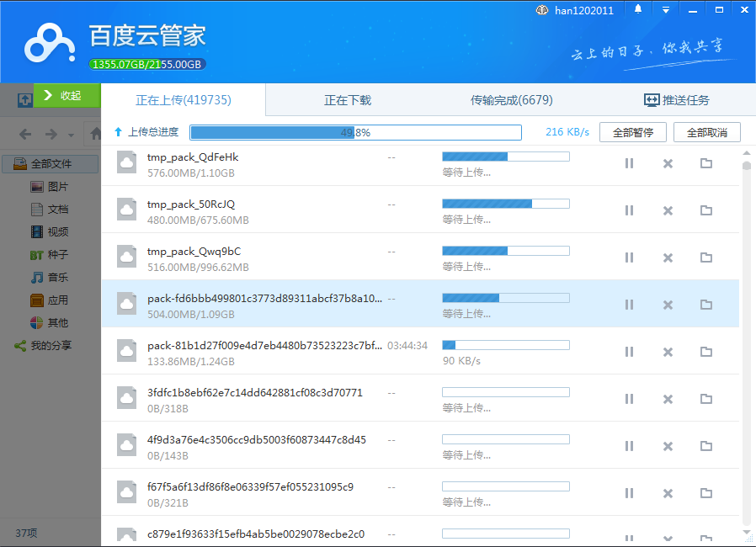Pause upload of tmp_pack_50RcJQ

coord(629,210)
